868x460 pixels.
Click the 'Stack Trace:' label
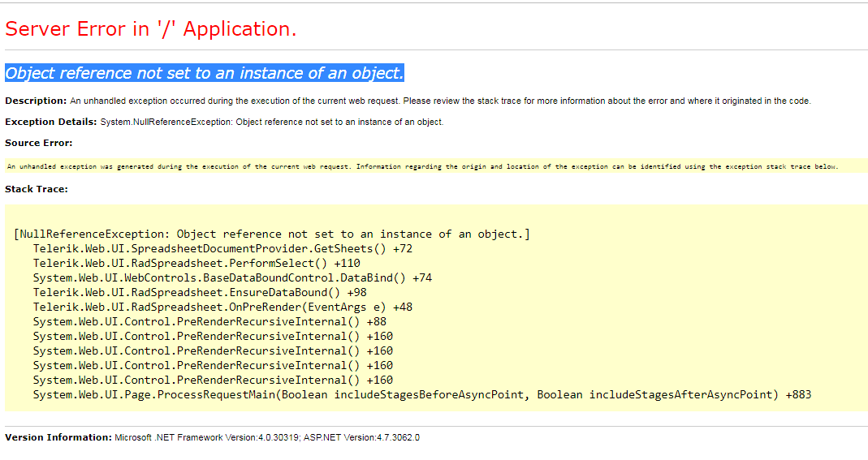click(37, 189)
